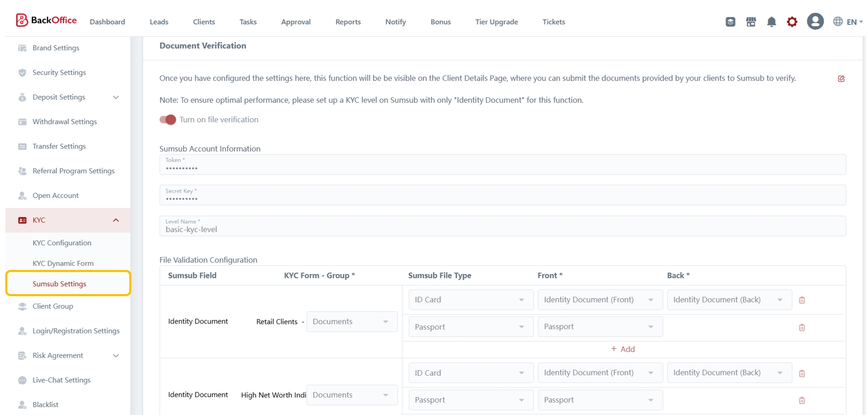Click the user profile avatar icon
This screenshot has height=418, width=868.
coord(815,22)
